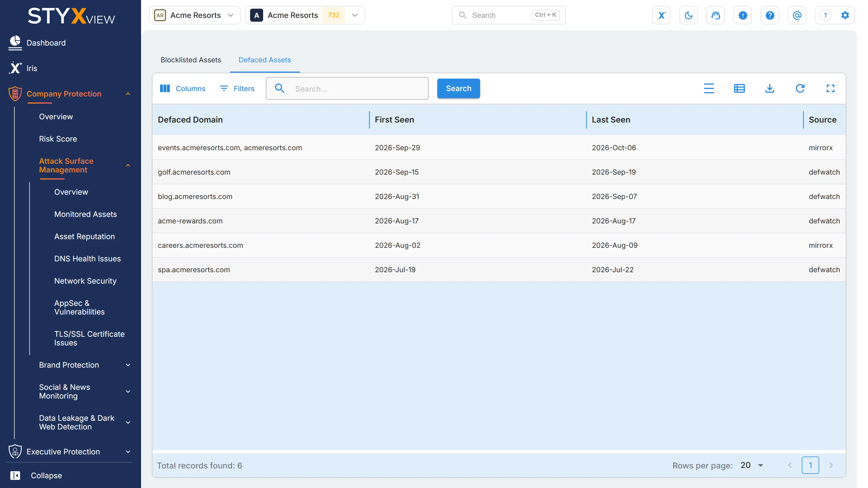The height and width of the screenshot is (488, 868).
Task: Click the user avatar T icon
Action: (825, 15)
